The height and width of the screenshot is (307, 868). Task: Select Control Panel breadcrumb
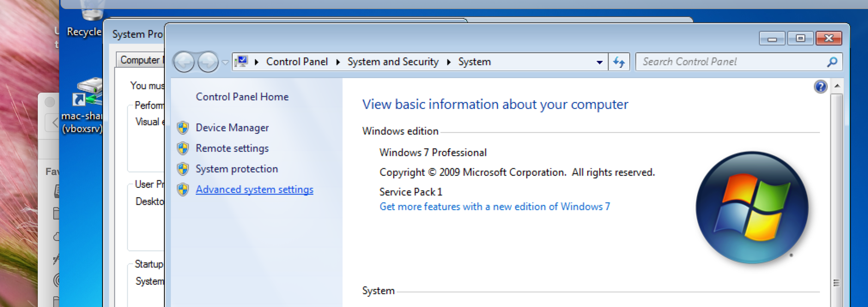pyautogui.click(x=297, y=62)
